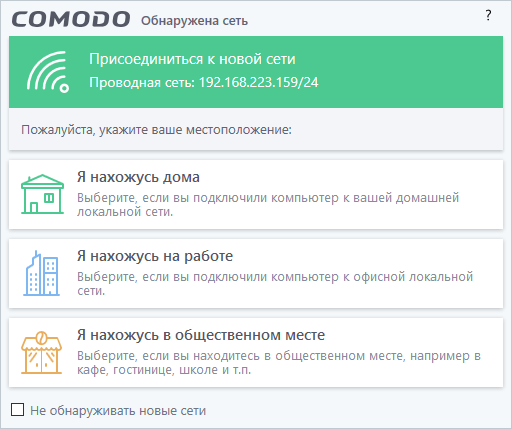
Task: Click 'Пожалуйста, укажите ваше местоположение:' text
Action: tap(156, 129)
